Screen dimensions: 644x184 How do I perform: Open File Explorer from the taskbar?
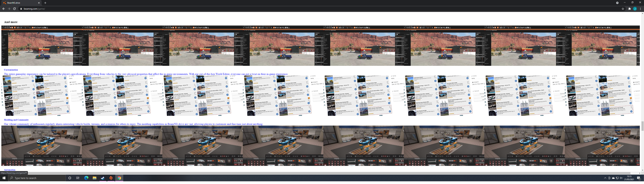click(94, 178)
